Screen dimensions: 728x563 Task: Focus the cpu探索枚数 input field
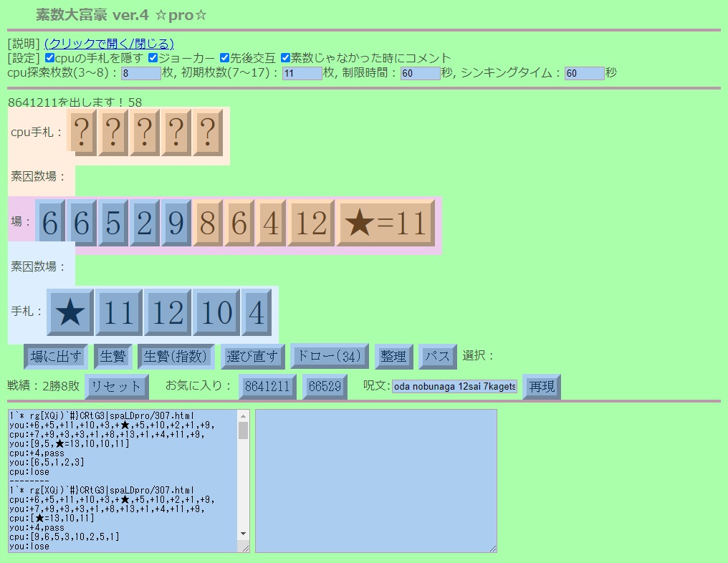point(140,73)
